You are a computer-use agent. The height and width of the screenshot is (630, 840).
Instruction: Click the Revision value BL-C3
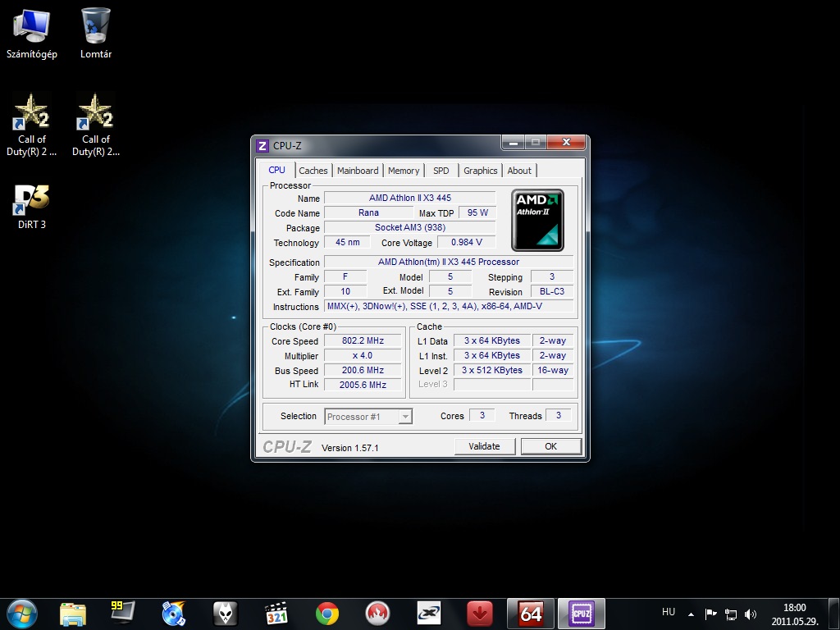552,291
